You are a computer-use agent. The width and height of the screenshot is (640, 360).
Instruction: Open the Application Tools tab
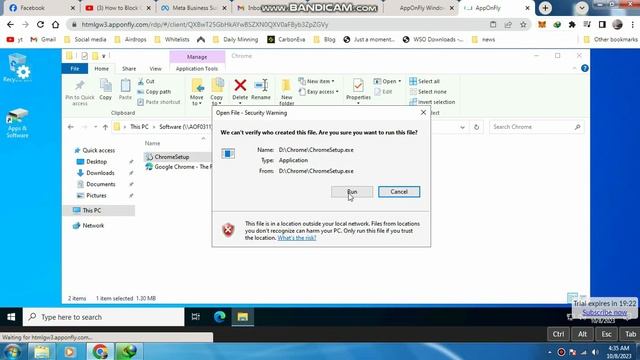[197, 69]
